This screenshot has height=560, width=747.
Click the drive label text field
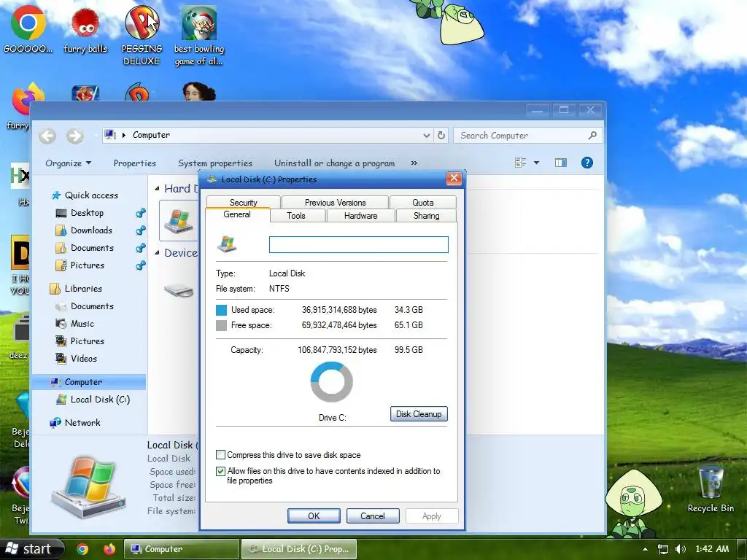[359, 245]
